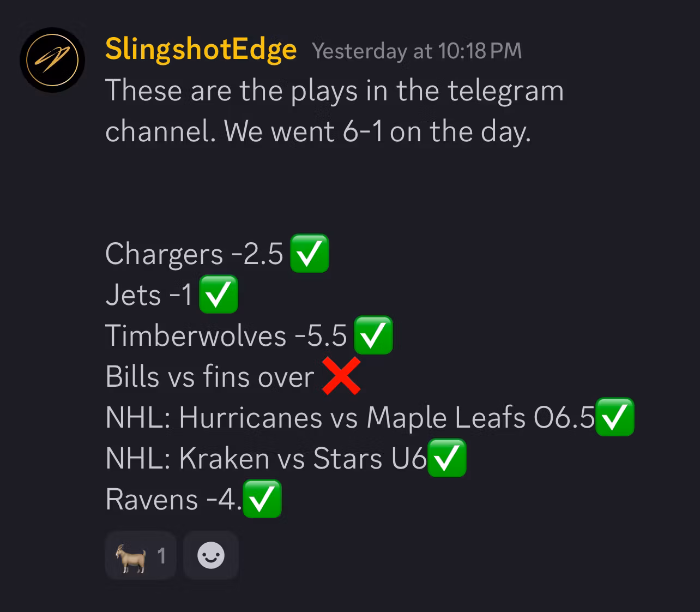Click the green check after Maple Leafs O6.5
This screenshot has width=700, height=612.
[614, 417]
